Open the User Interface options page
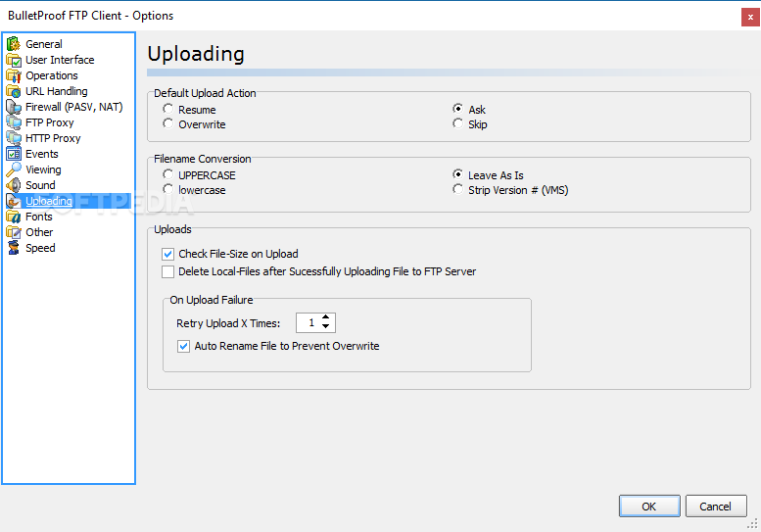The image size is (761, 532). pyautogui.click(x=60, y=60)
